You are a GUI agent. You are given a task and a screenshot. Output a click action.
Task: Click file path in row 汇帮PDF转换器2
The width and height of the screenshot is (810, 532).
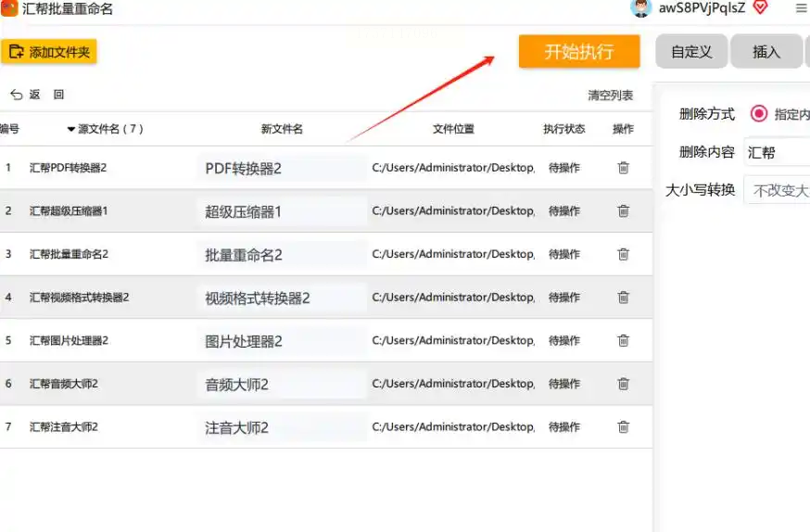[x=453, y=168]
